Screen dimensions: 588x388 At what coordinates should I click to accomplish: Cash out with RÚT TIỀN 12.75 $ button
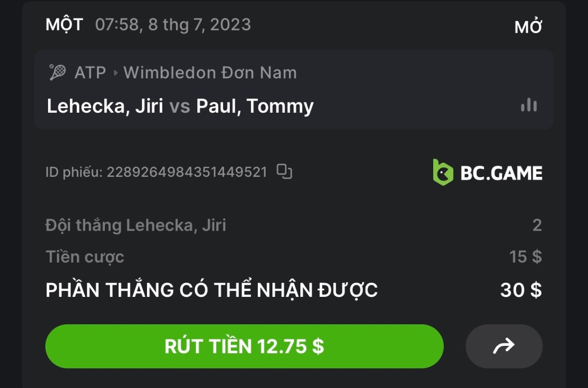(x=245, y=346)
